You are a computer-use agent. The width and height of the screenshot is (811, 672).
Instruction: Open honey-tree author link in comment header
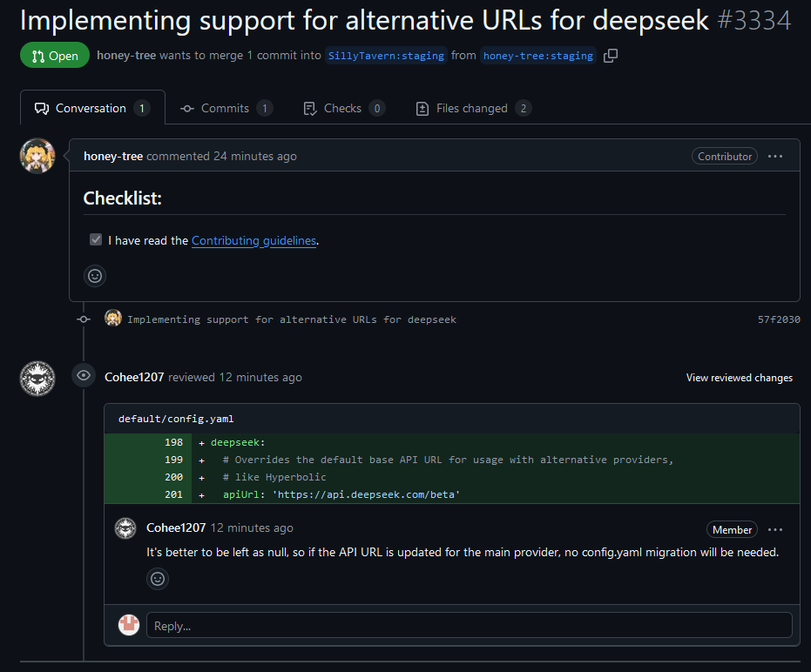pyautogui.click(x=113, y=156)
